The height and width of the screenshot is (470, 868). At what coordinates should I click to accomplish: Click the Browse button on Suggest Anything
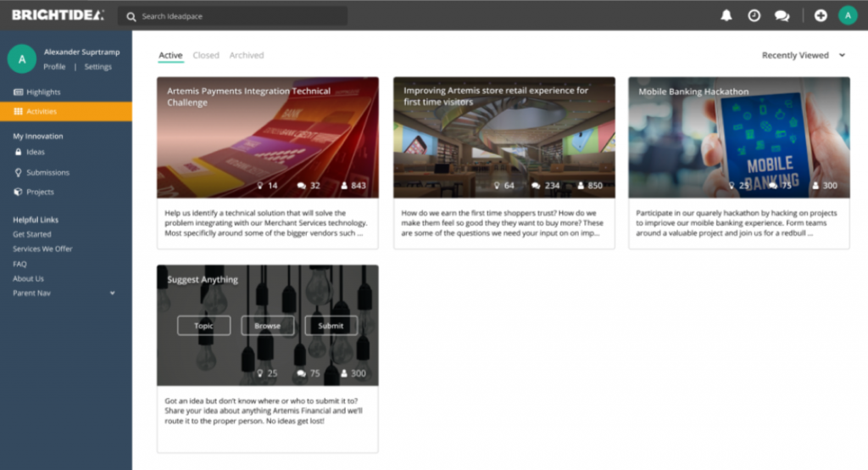(x=267, y=326)
